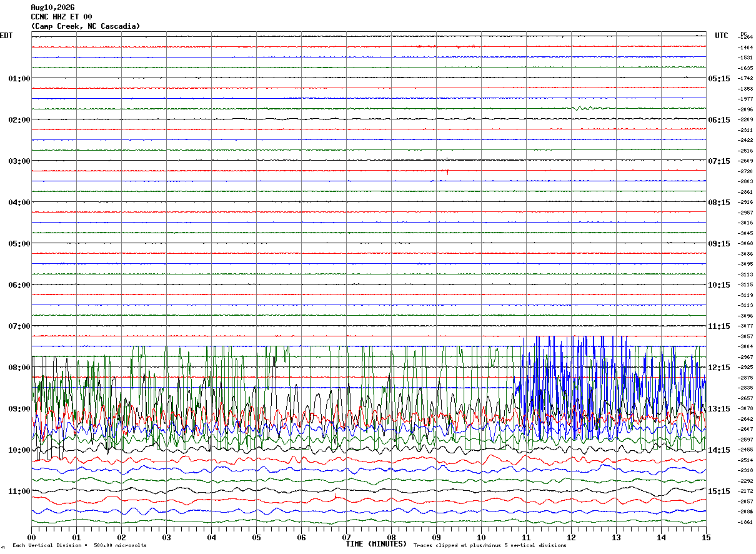Click the DC offset value -3095

745,264
